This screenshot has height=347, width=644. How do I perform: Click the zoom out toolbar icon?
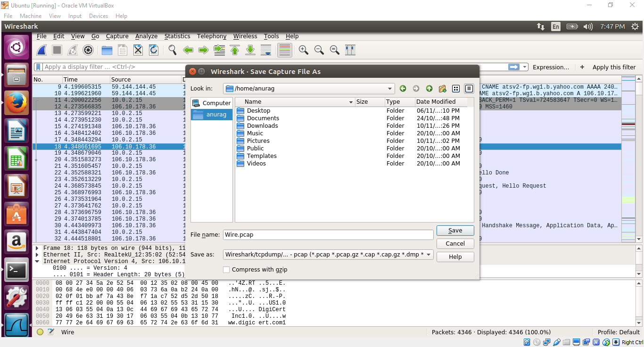click(x=319, y=50)
